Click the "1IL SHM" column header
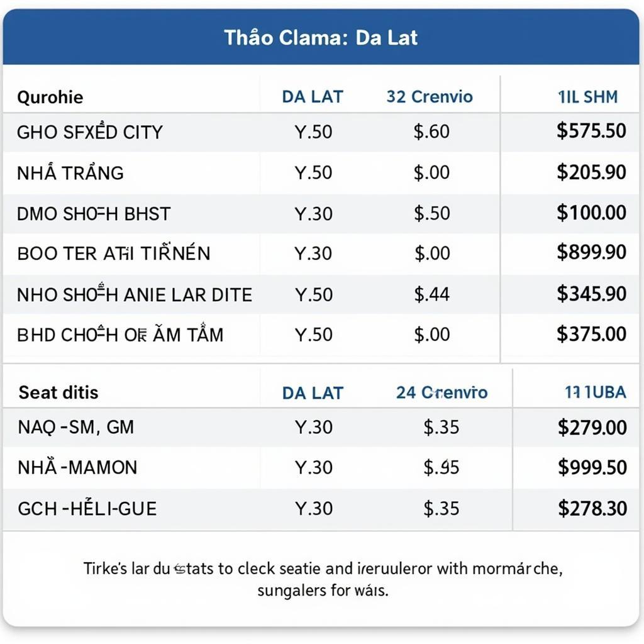Image resolution: width=644 pixels, height=644 pixels. [x=587, y=97]
